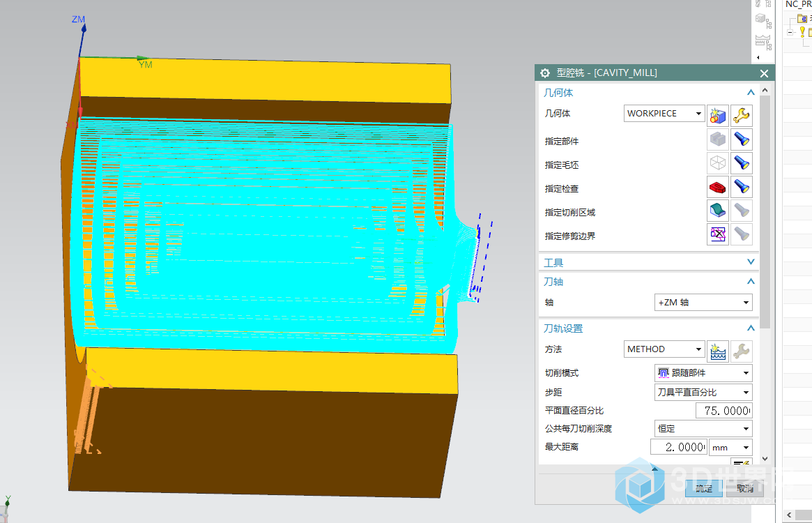Click the NC_PROGRAM column header in the navigator

tap(797, 4)
